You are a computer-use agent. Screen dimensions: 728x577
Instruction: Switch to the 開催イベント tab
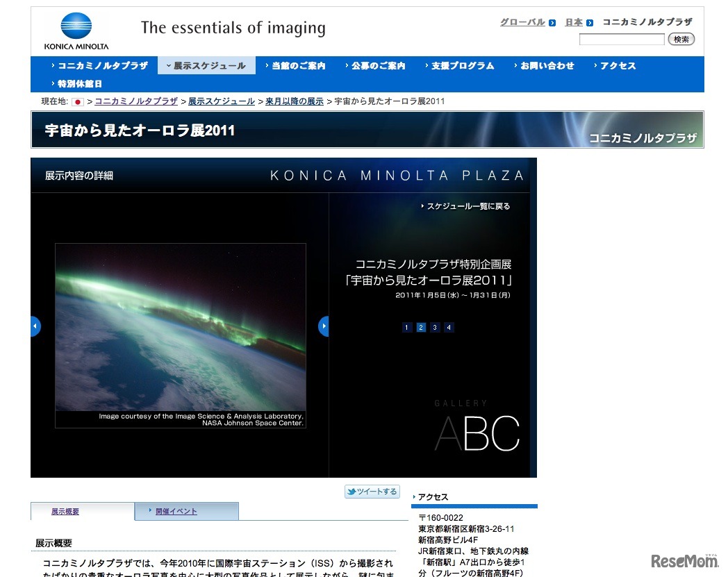176,512
